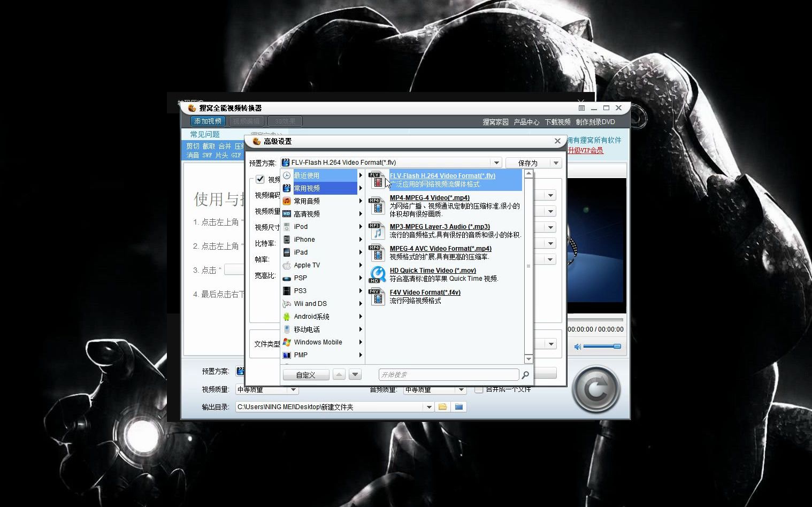Open the 制作刻录DVD link

(x=595, y=122)
